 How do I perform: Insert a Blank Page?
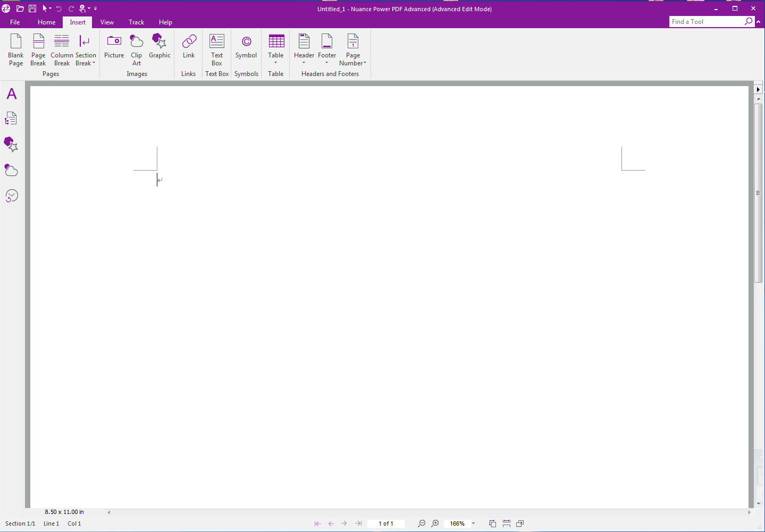click(x=16, y=49)
